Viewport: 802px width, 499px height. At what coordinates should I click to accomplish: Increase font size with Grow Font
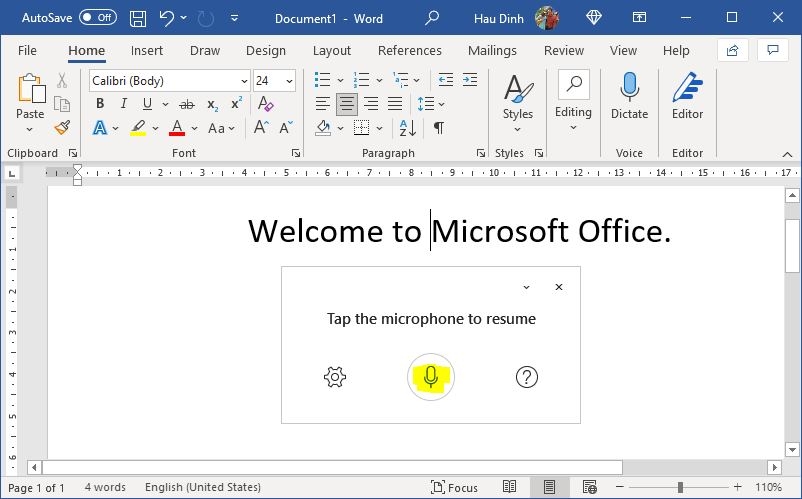[x=261, y=127]
